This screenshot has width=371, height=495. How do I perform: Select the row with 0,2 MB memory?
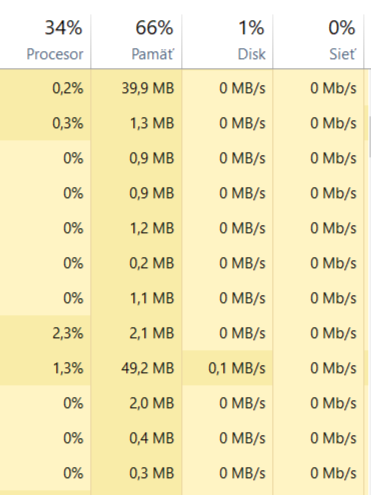tap(184, 263)
